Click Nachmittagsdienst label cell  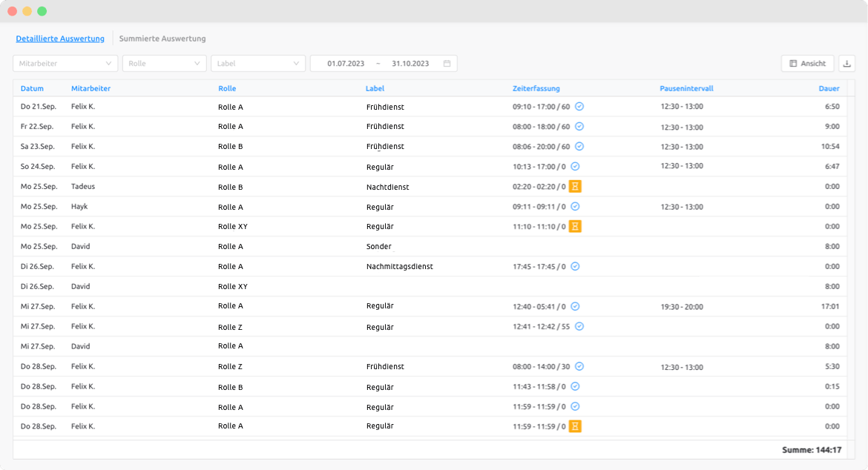coord(400,267)
